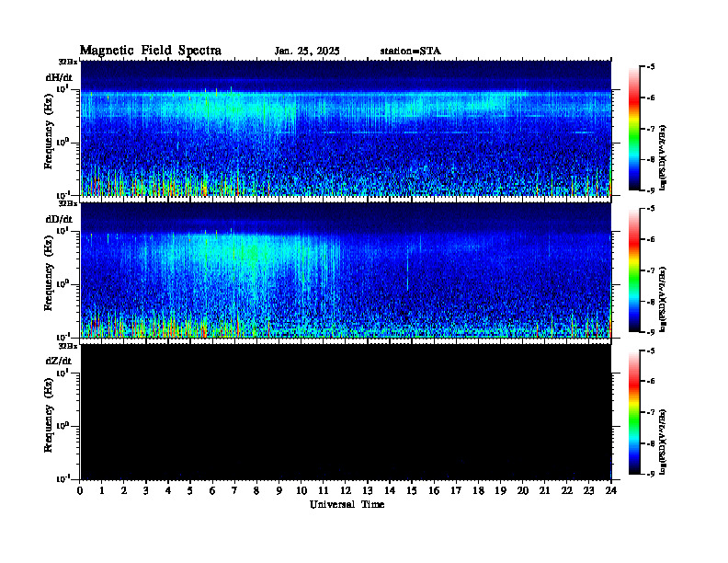Click the "-7" value on dZ/dt color bar
Image resolution: width=728 pixels, height=563 pixels.
651,412
